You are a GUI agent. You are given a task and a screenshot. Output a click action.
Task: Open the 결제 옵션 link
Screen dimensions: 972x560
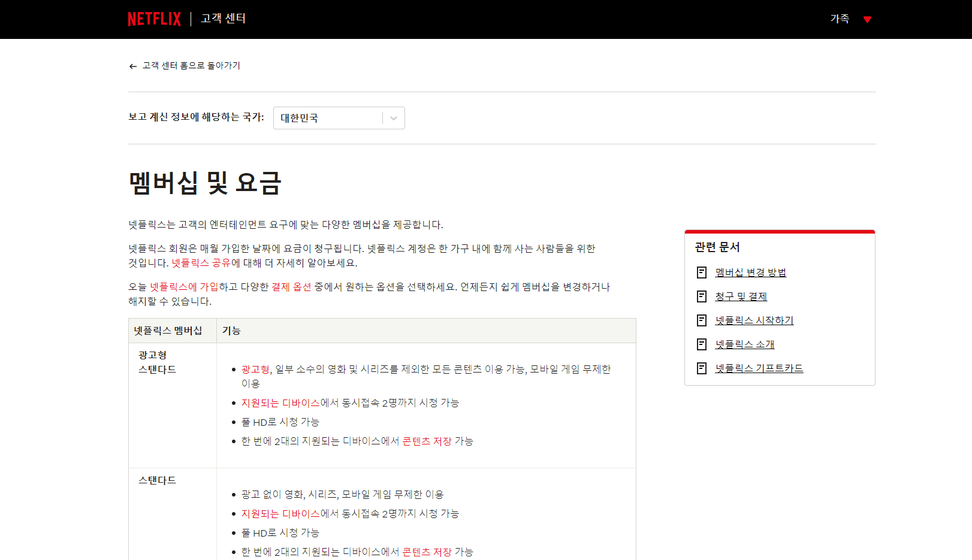291,287
